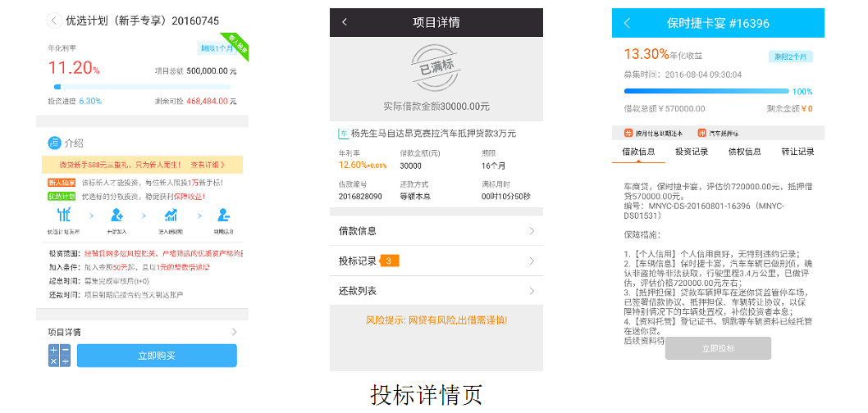The width and height of the screenshot is (868, 413).
Task: Click the 剩余金额 ￥0 text
Action: point(790,109)
